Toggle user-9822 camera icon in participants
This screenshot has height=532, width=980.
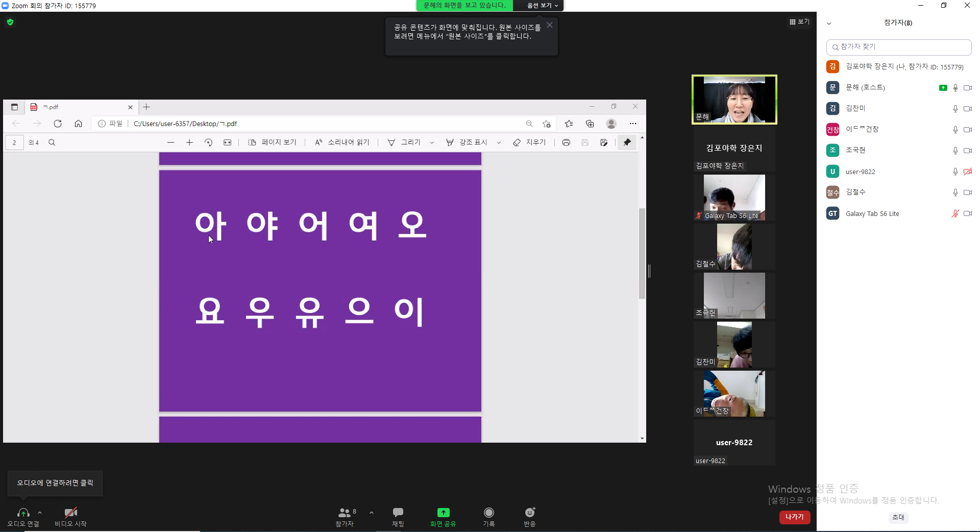point(968,172)
